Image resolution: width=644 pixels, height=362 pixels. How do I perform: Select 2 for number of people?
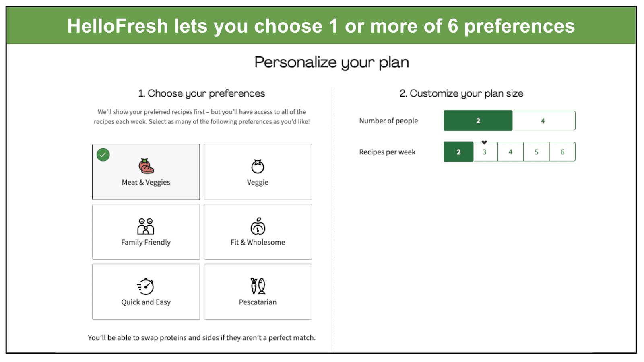coord(478,121)
